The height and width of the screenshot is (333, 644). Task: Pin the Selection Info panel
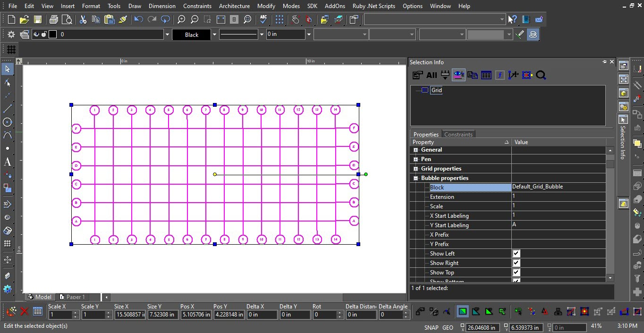tap(604, 62)
